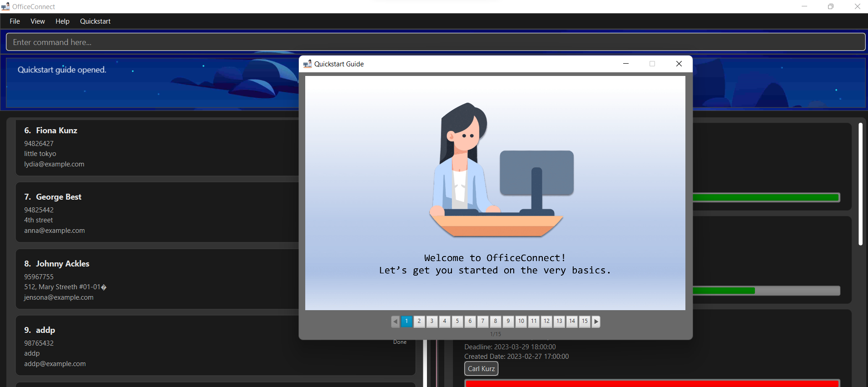Click the Quickstart Guide title bar icon
The height and width of the screenshot is (387, 868).
(x=308, y=64)
